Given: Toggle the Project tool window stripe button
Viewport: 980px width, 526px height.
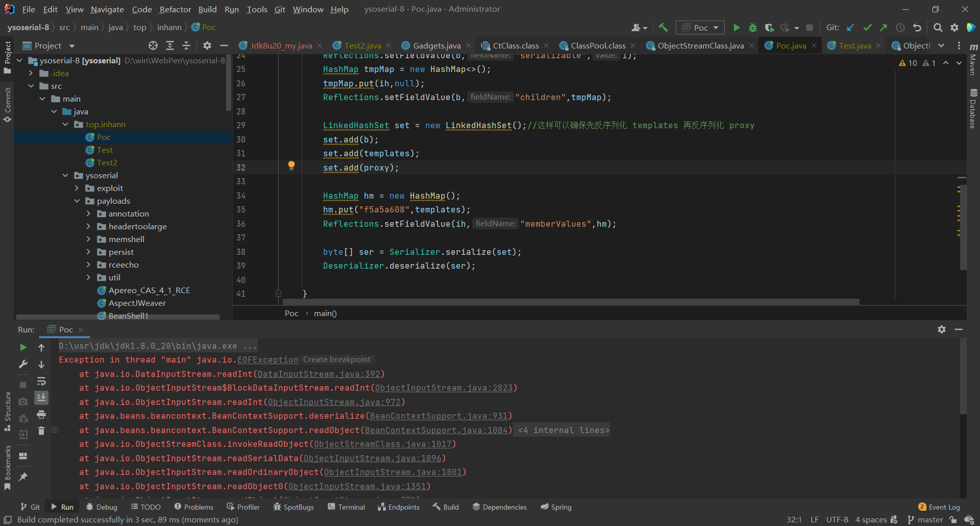Looking at the screenshot, I should click(7, 58).
